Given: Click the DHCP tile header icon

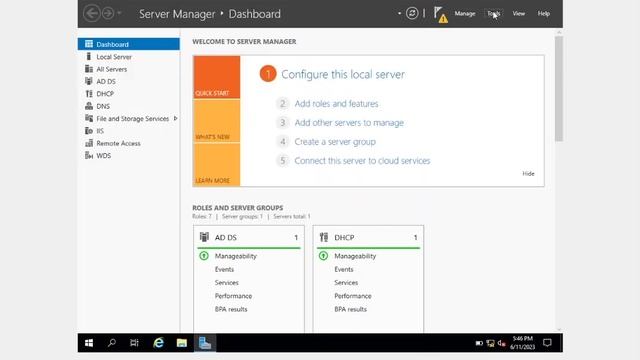Looking at the screenshot, I should pos(324,237).
